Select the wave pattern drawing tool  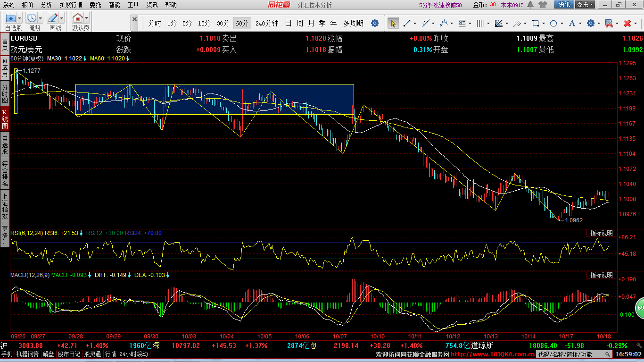point(443,23)
